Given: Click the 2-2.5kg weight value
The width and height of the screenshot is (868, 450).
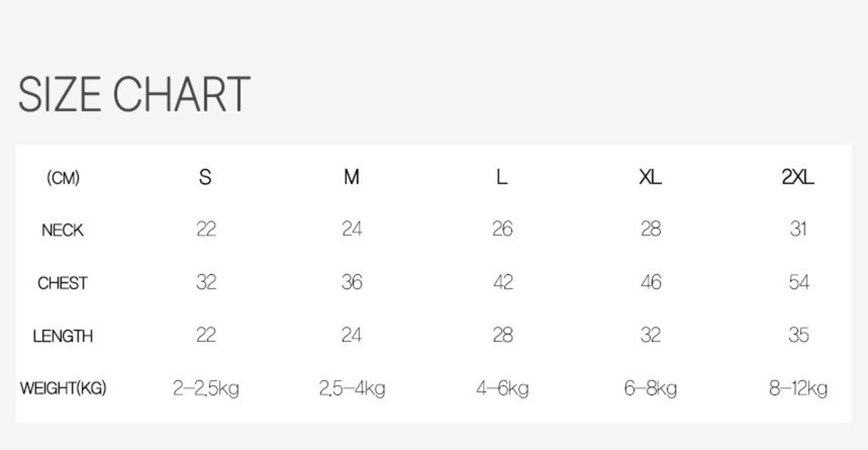Looking at the screenshot, I should pyautogui.click(x=205, y=389).
